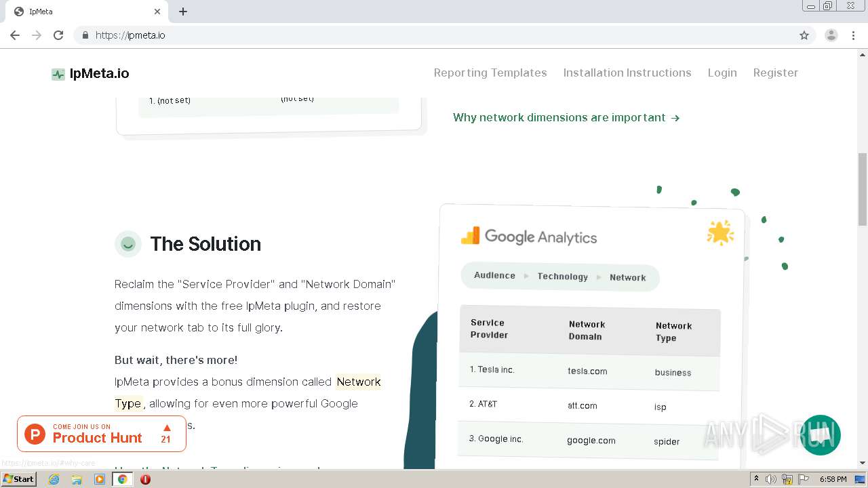Open a new browser tab
The width and height of the screenshot is (868, 488).
coord(183,12)
